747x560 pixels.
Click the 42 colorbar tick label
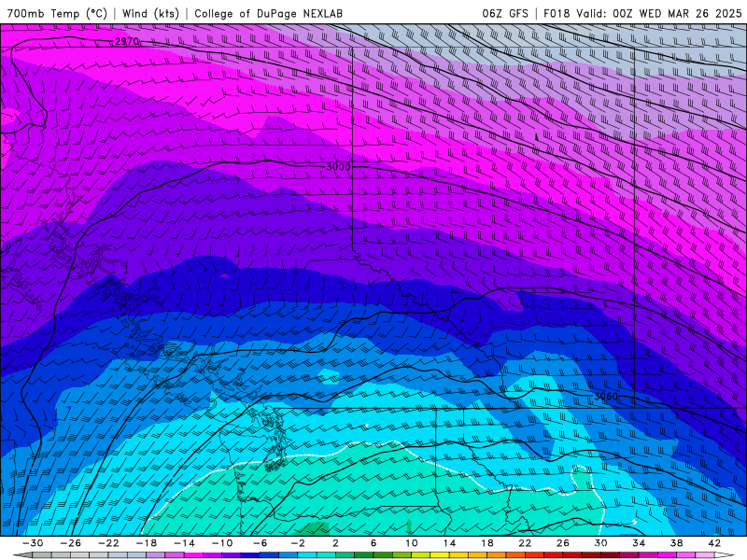(x=714, y=543)
